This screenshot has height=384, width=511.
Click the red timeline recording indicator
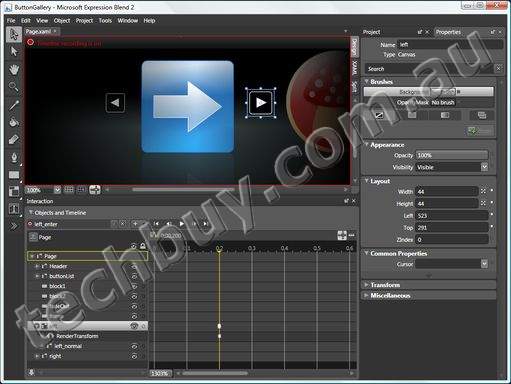click(x=30, y=42)
